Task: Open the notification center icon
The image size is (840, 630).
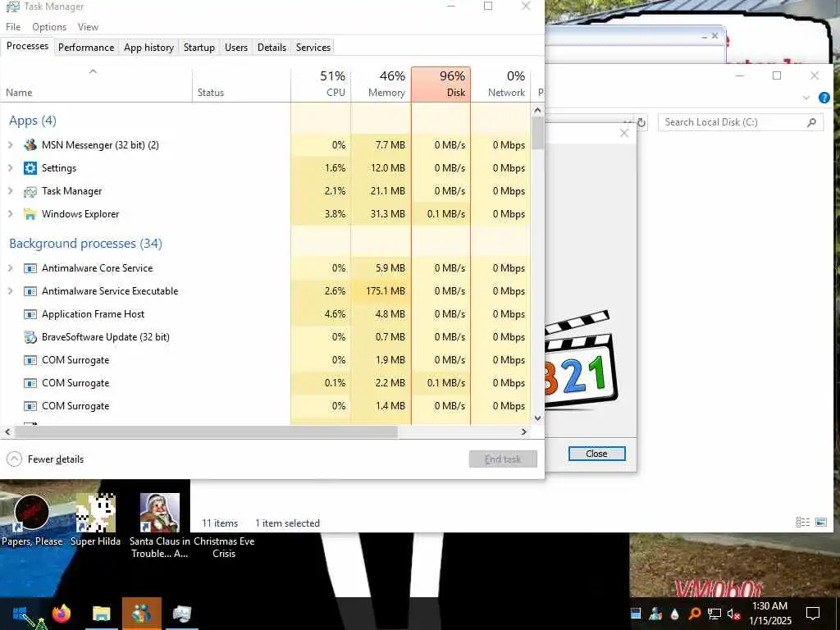Action: pos(813,614)
